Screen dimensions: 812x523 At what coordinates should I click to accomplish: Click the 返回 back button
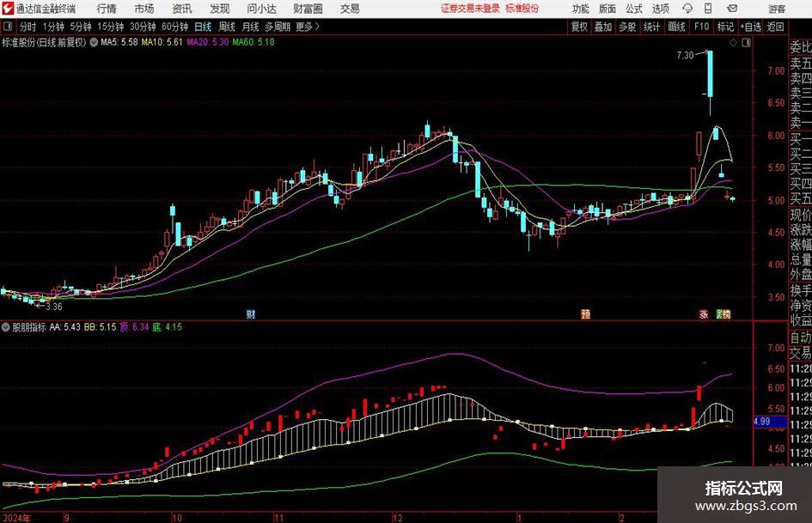pos(775,27)
